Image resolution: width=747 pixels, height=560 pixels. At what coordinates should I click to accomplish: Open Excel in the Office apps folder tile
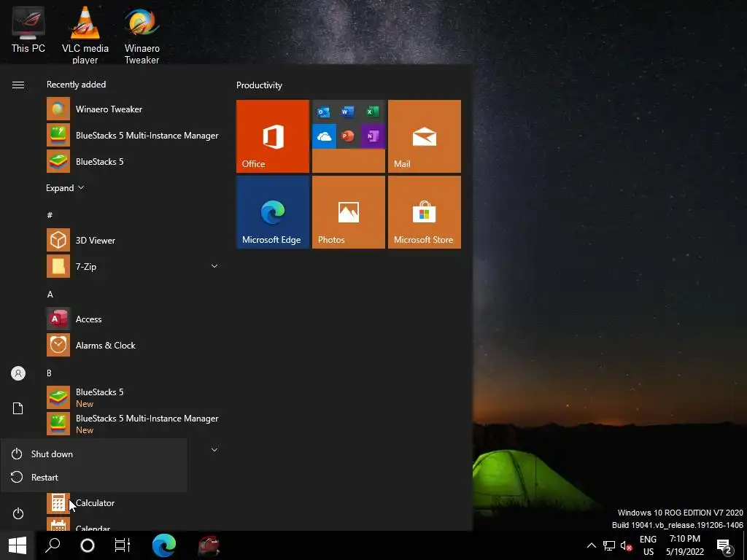tap(373, 112)
